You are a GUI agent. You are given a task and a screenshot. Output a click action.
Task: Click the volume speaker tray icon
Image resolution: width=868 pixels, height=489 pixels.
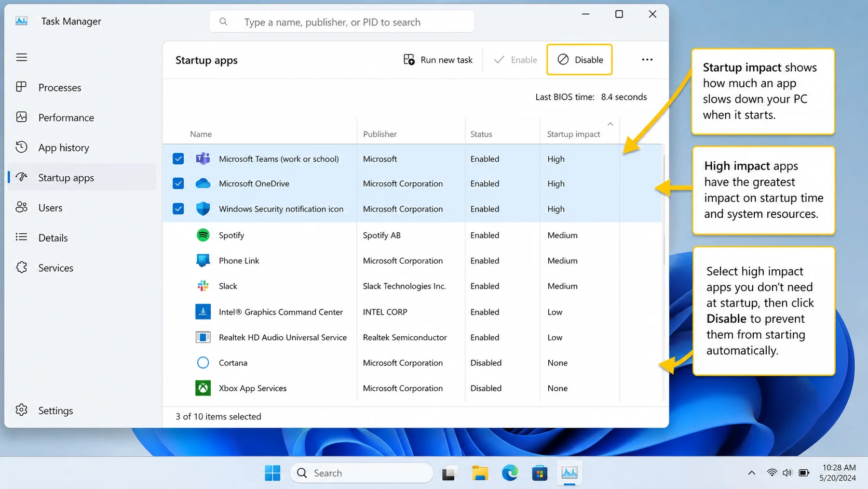tap(788, 473)
